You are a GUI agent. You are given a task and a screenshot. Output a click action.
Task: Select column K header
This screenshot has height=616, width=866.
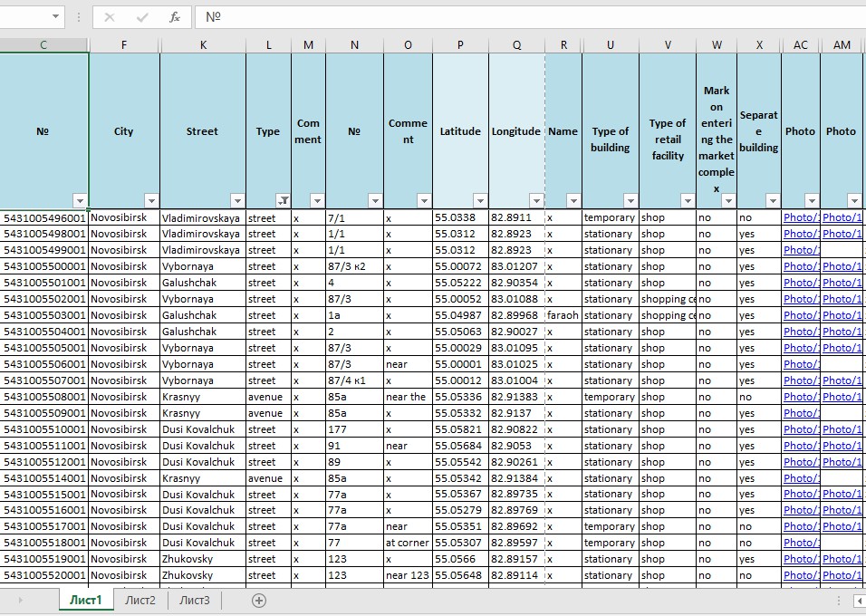pyautogui.click(x=203, y=45)
